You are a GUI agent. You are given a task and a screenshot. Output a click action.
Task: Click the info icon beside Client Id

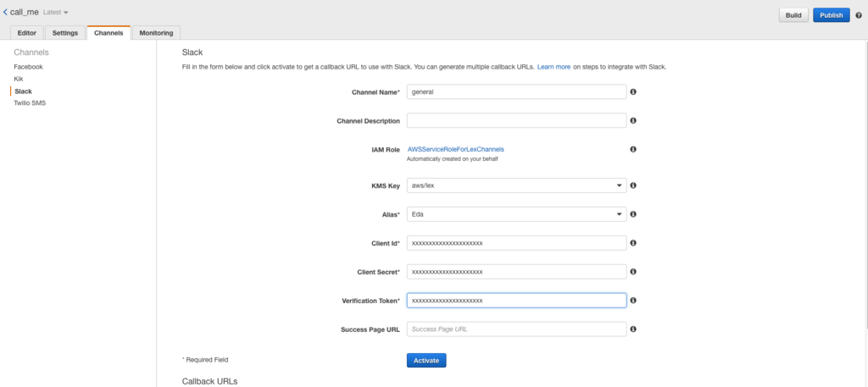click(632, 243)
